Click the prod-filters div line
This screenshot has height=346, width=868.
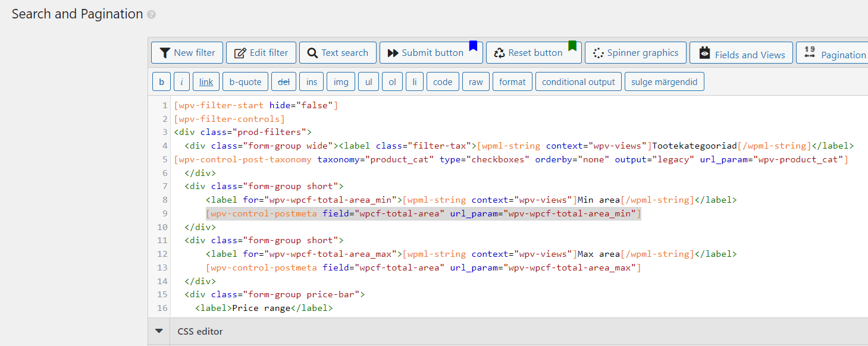pos(243,132)
